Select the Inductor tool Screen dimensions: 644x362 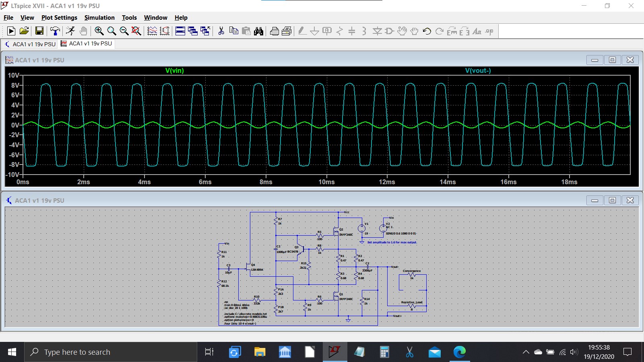pyautogui.click(x=364, y=31)
